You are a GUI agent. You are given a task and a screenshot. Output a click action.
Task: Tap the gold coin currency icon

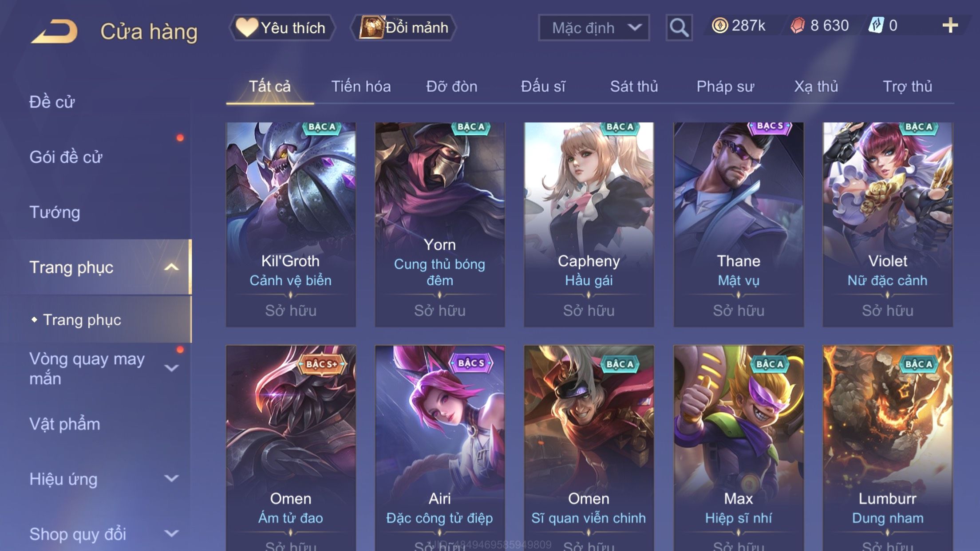720,25
